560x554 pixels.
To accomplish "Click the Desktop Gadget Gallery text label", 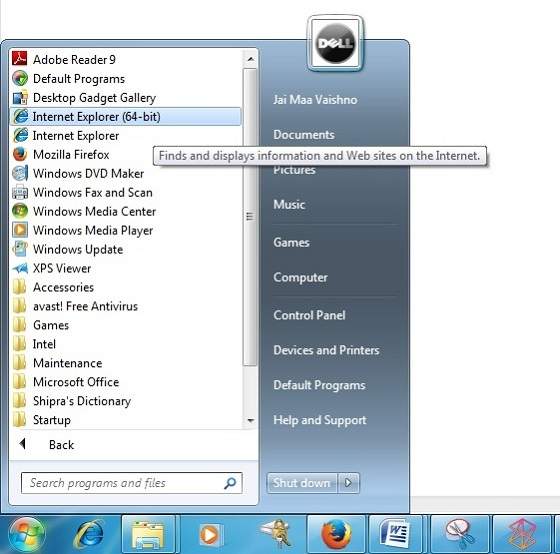I will [x=94, y=98].
